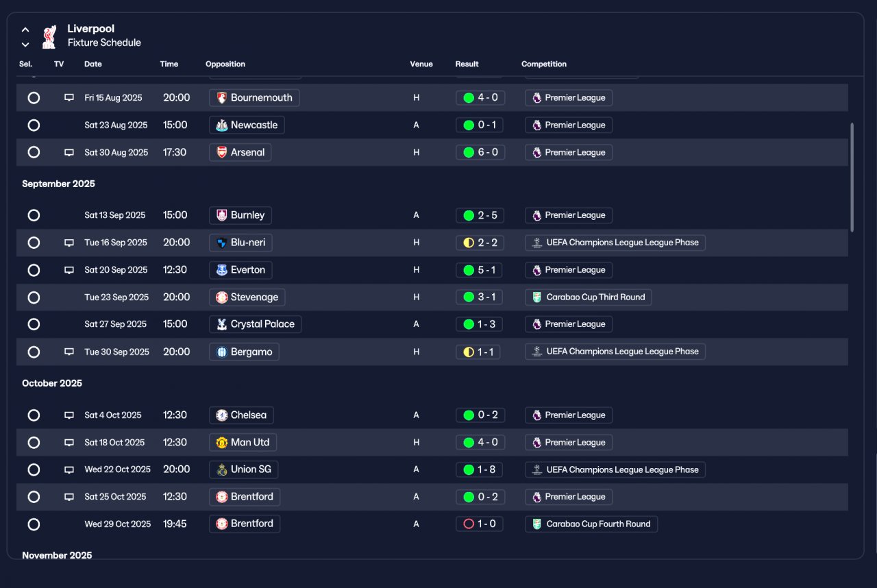Click the up chevron beside Liverpool header
This screenshot has width=877, height=588.
(25, 29)
